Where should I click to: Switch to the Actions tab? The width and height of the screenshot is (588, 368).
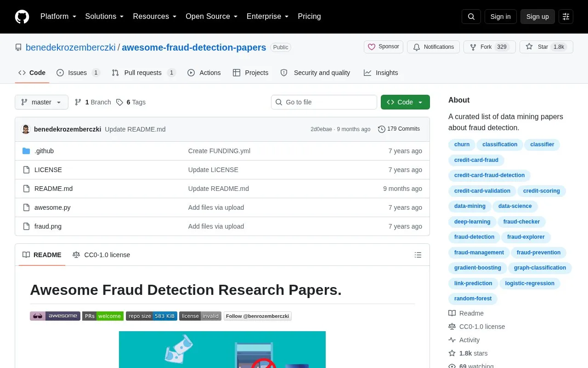point(204,73)
